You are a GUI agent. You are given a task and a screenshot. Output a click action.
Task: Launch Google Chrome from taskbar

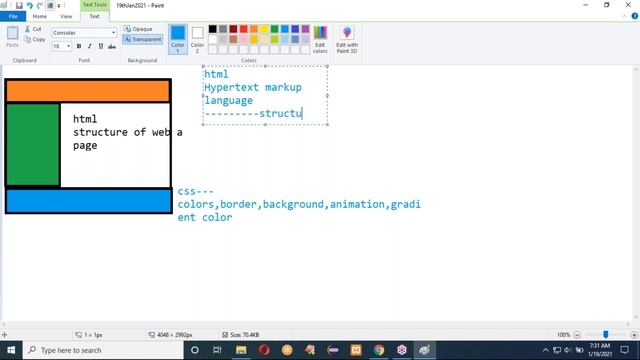tap(379, 350)
